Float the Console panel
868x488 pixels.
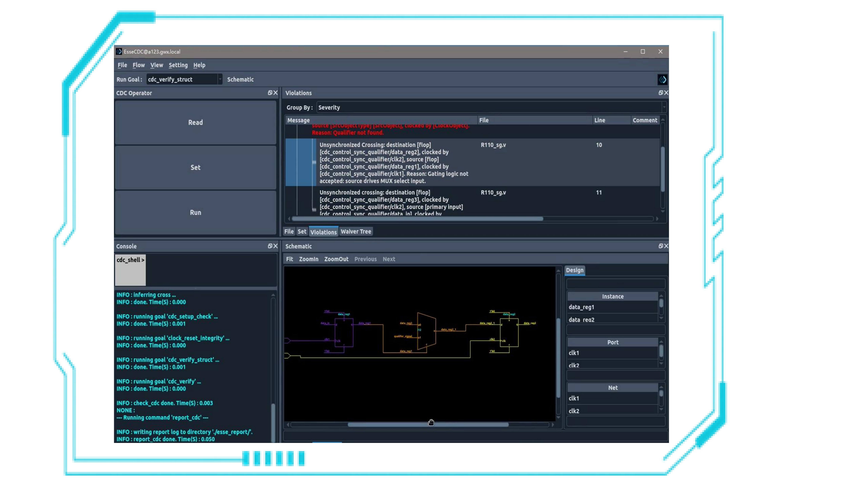pos(270,246)
